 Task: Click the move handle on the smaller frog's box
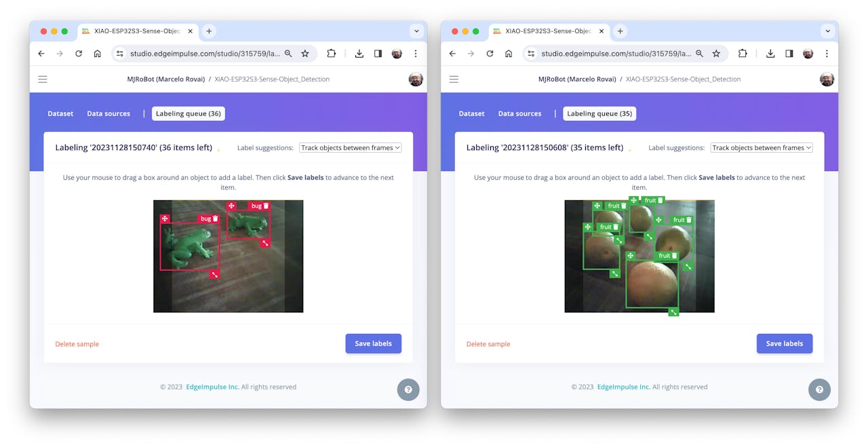click(x=231, y=206)
